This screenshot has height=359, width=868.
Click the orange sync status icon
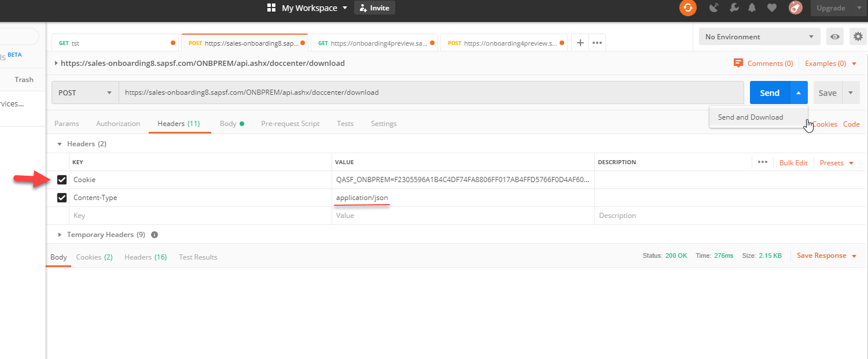pyautogui.click(x=687, y=8)
